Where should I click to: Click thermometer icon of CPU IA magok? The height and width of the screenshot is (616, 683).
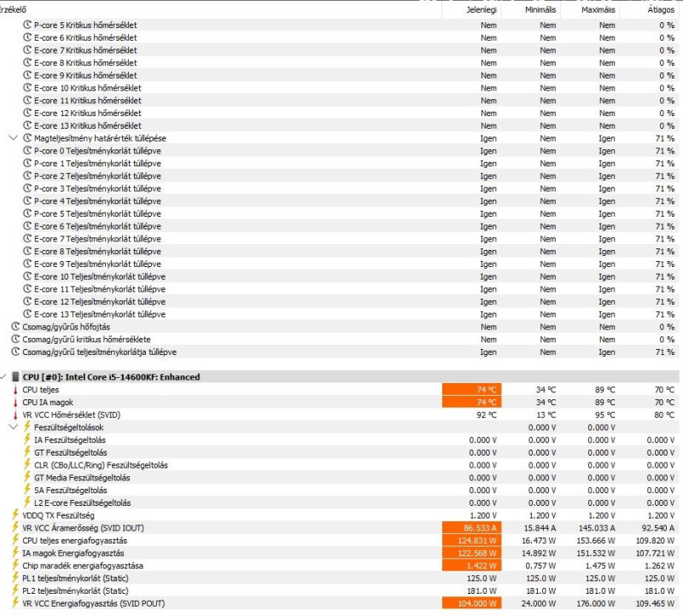click(x=15, y=402)
